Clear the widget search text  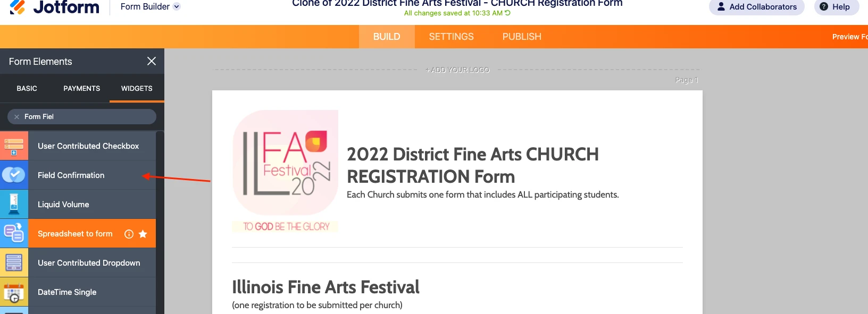tap(16, 117)
